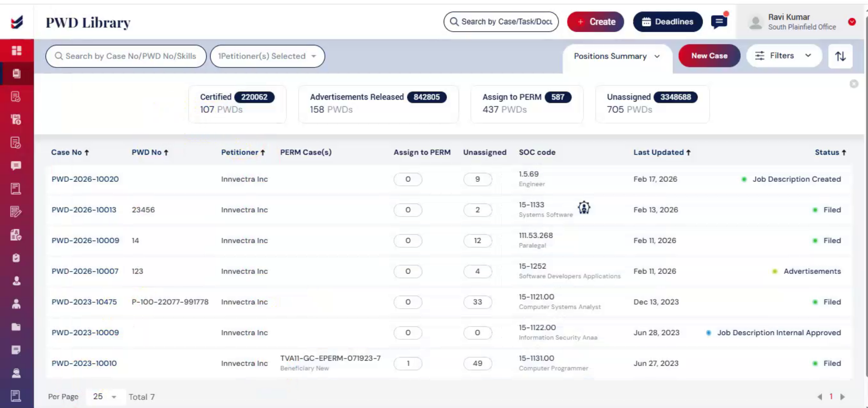Click the sort arrows button beside Filters
The image size is (868, 408).
click(x=840, y=56)
